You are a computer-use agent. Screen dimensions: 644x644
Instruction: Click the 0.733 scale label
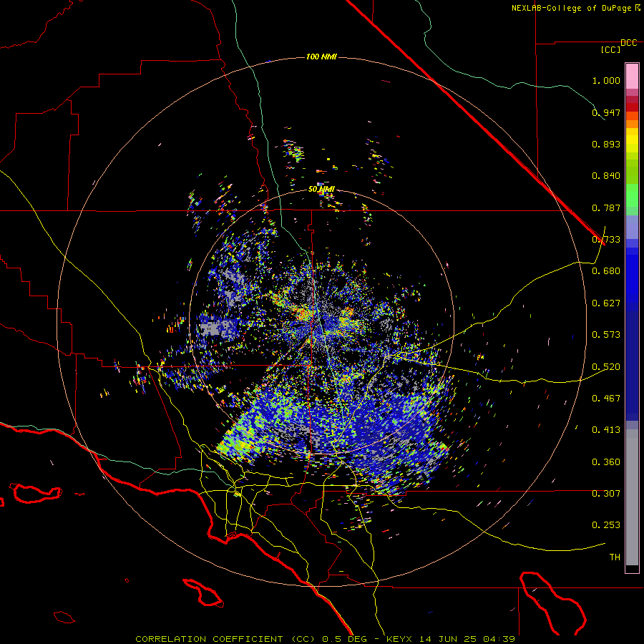point(606,240)
